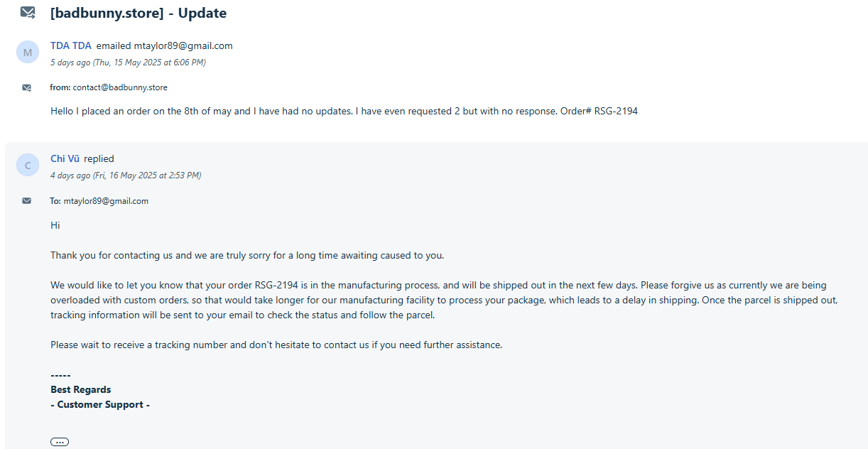Click the "Please wait to receive a tracking number" line
The width and height of the screenshot is (868, 449).
[x=276, y=345]
